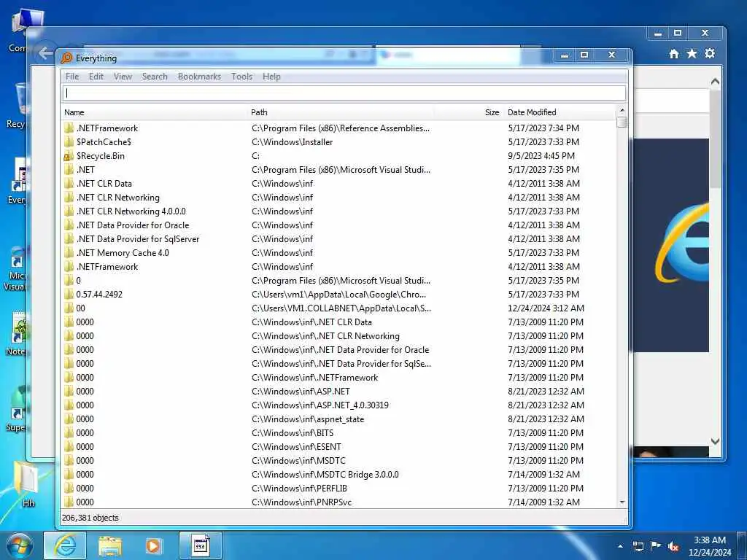Image resolution: width=747 pixels, height=560 pixels.
Task: Click the Internet Explorer taskbar icon
Action: [x=65, y=545]
